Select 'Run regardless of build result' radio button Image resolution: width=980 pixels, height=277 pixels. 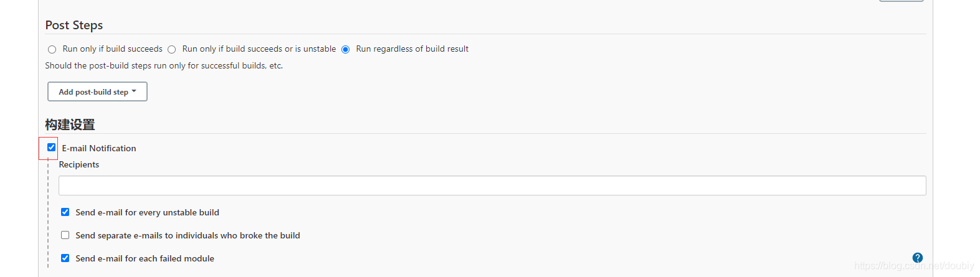pos(346,49)
